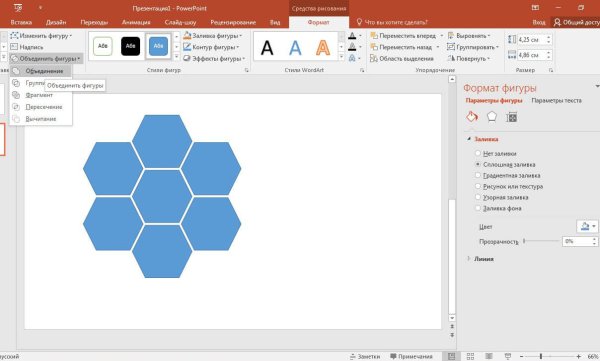600x361 pixels.
Task: Open the Изменить фигуру menu
Action: coord(41,36)
